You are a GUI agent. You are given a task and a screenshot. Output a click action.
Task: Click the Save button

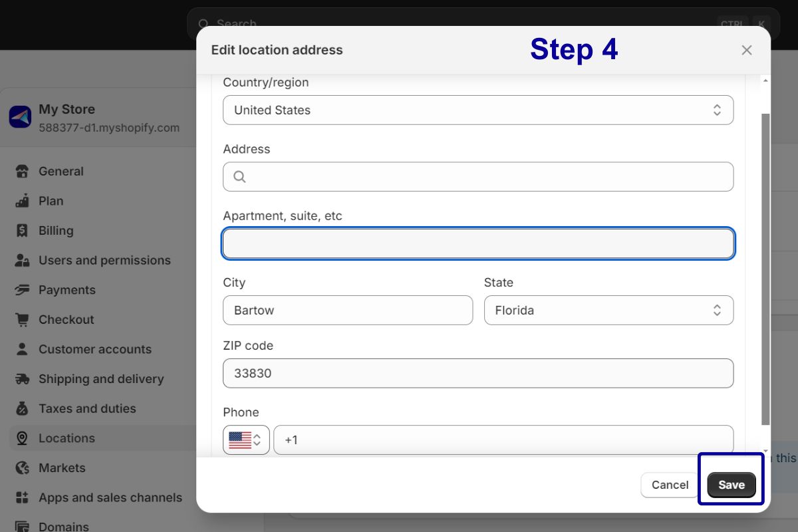pos(731,485)
